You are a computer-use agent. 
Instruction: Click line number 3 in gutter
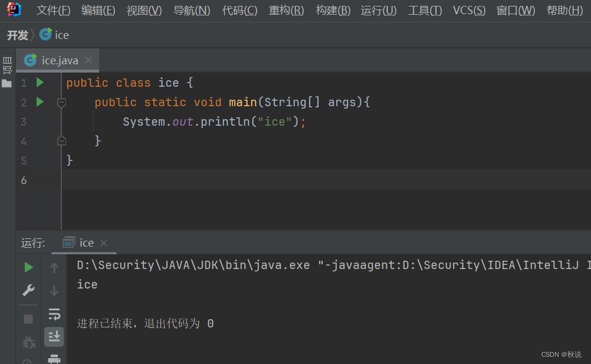pyautogui.click(x=24, y=122)
